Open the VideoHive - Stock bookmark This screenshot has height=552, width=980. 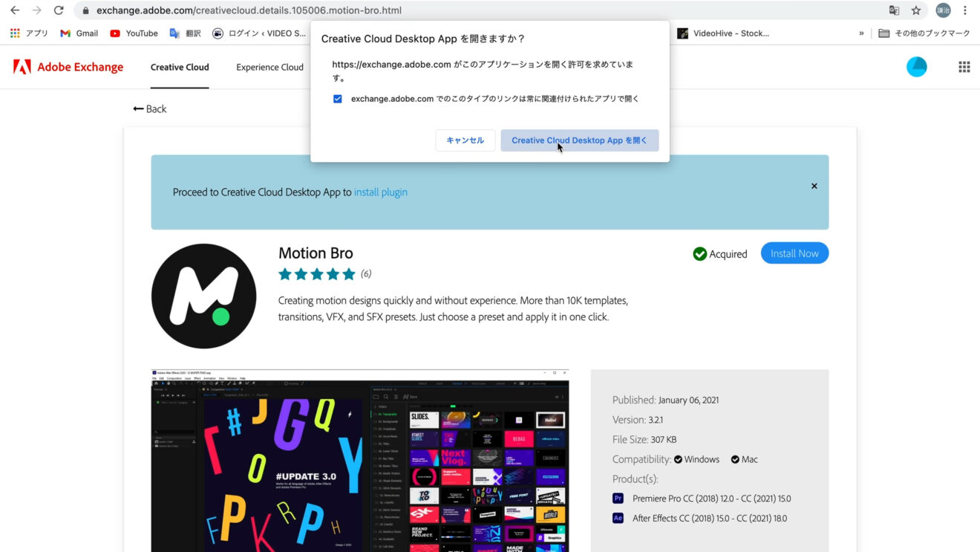(x=723, y=33)
